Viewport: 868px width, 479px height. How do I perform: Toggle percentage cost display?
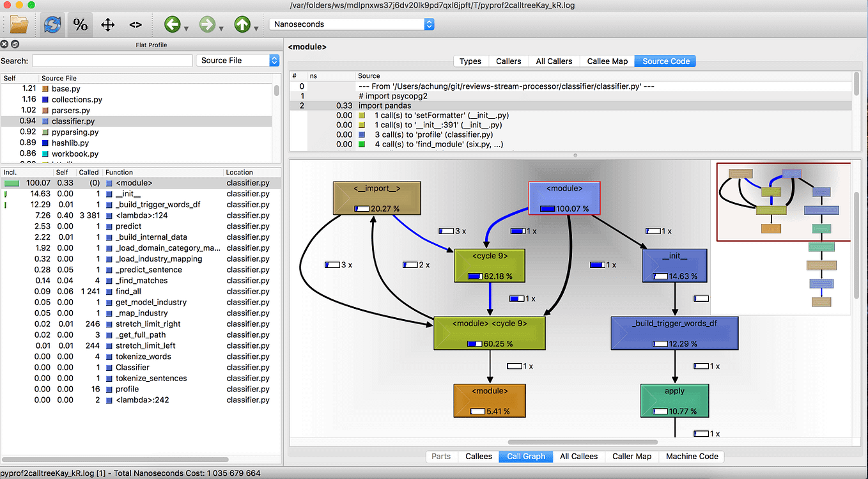[80, 24]
